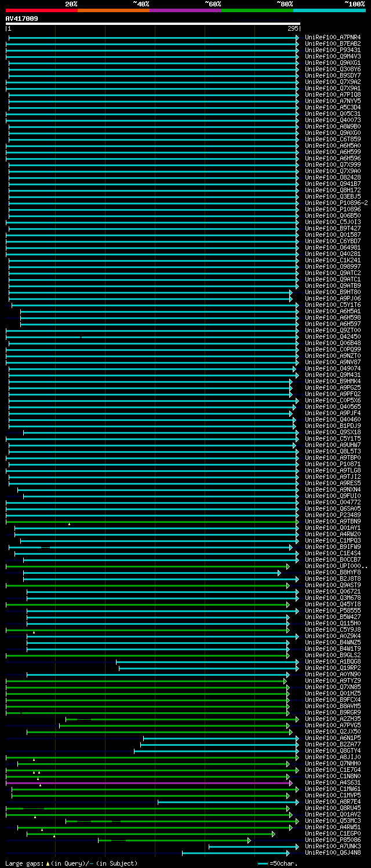
Task: Select hit label UniRef100_B9IFW9
Action: [333, 547]
